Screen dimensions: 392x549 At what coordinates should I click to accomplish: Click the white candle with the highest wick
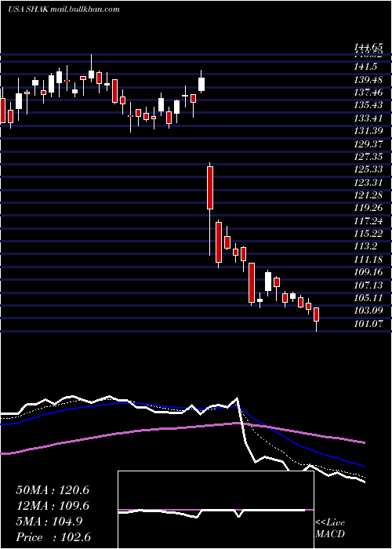pyautogui.click(x=92, y=75)
